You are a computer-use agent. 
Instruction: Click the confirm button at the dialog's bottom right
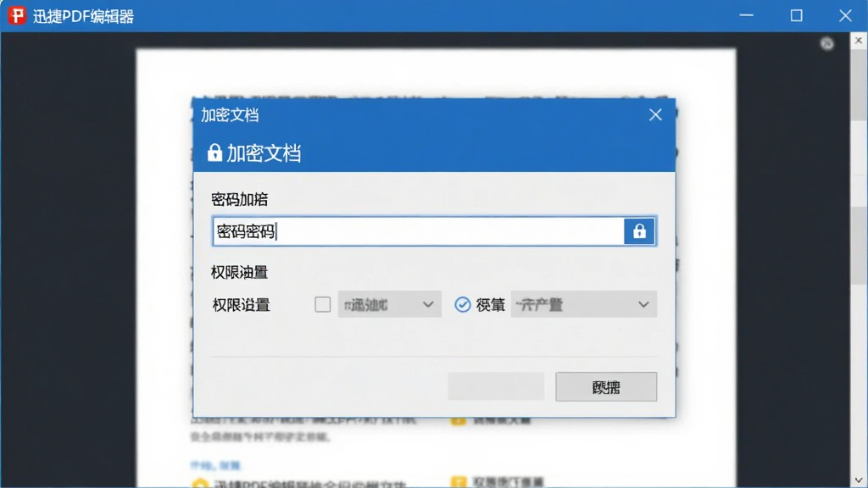point(606,386)
